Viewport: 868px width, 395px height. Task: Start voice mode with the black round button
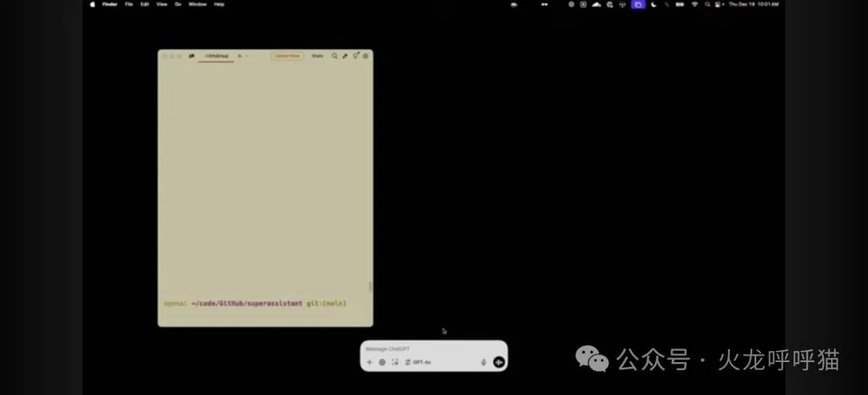(x=499, y=362)
